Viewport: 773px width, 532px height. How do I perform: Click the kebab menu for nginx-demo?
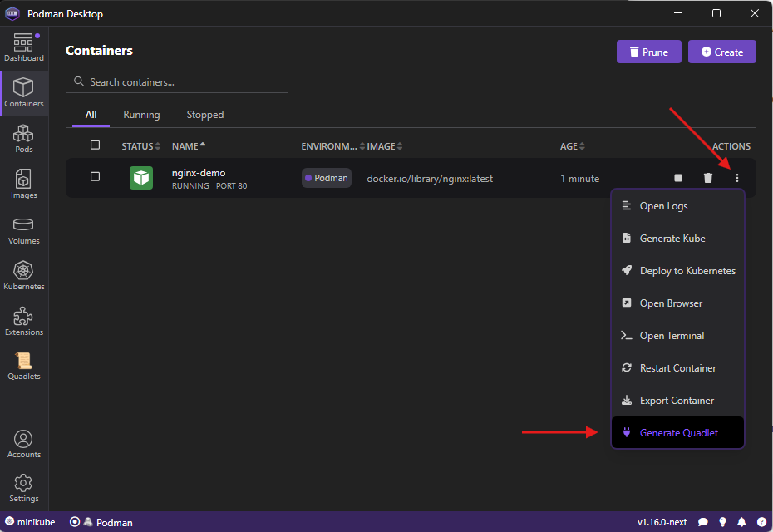(x=736, y=178)
